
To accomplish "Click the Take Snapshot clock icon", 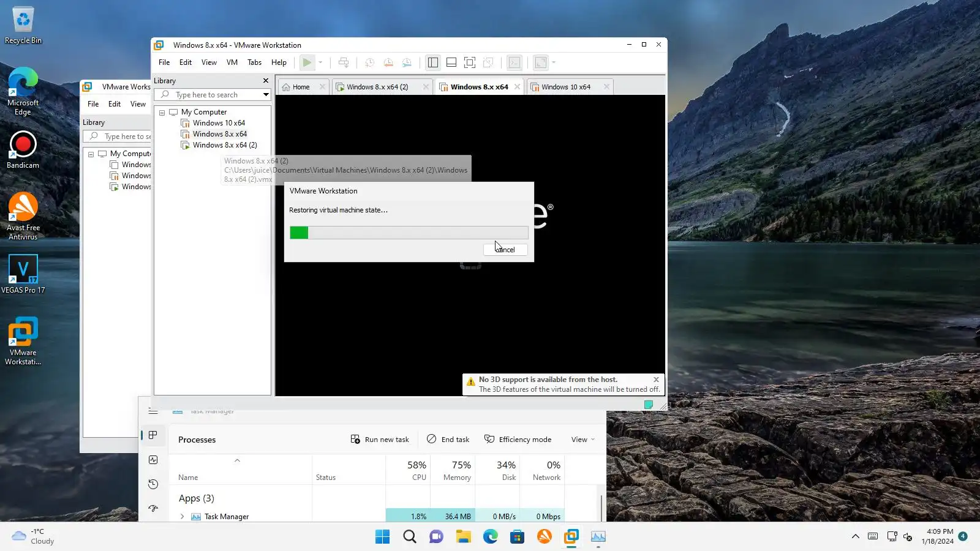I will tap(369, 62).
